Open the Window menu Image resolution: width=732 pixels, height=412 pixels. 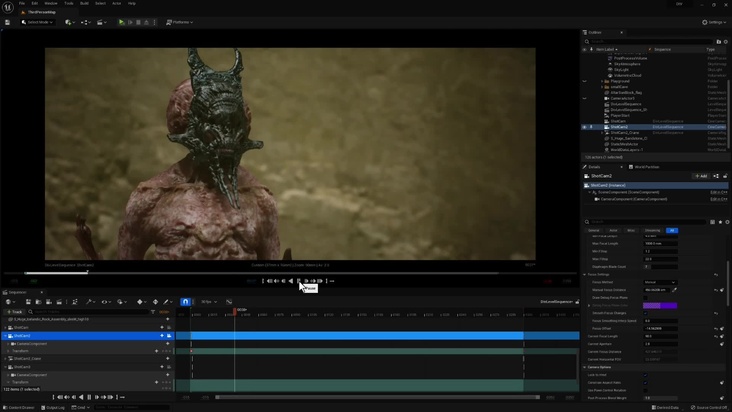click(x=50, y=3)
